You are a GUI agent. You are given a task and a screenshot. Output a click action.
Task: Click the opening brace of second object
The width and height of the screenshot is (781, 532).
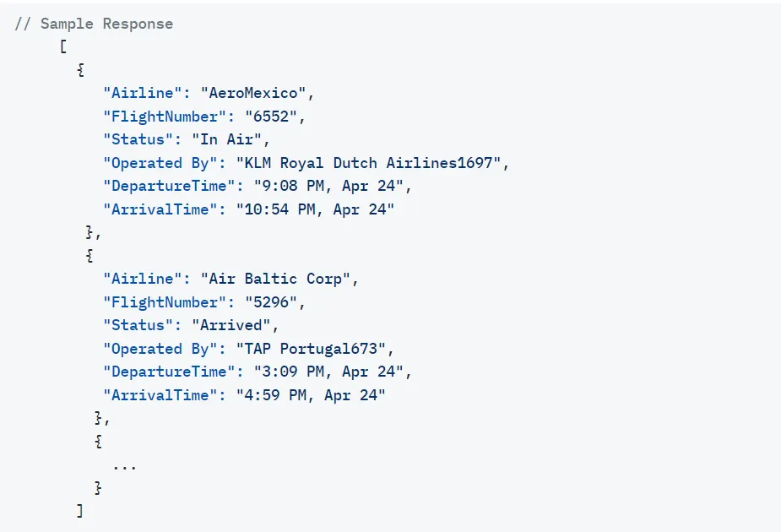click(x=89, y=256)
